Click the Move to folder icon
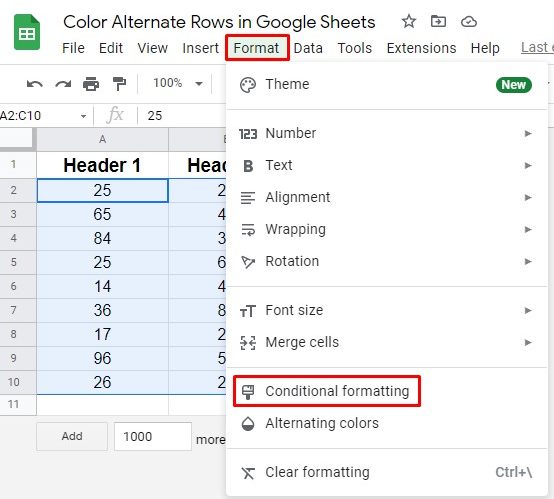This screenshot has height=499, width=554. point(438,22)
